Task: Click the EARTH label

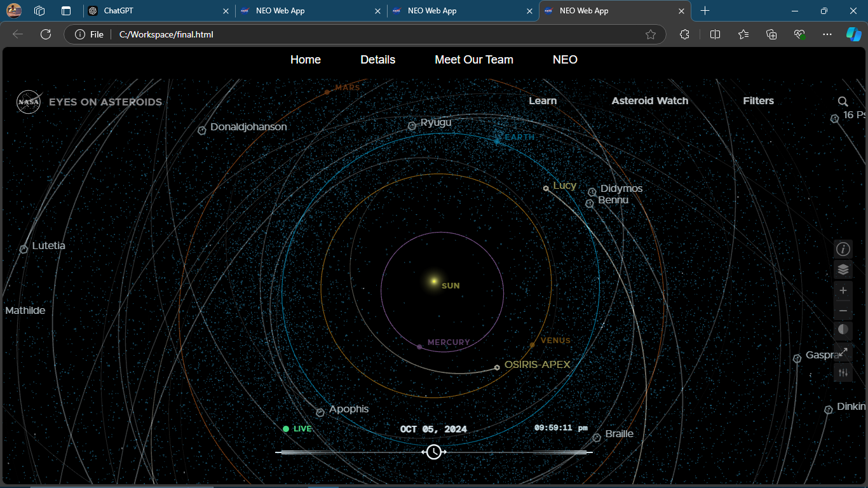Action: click(x=520, y=137)
